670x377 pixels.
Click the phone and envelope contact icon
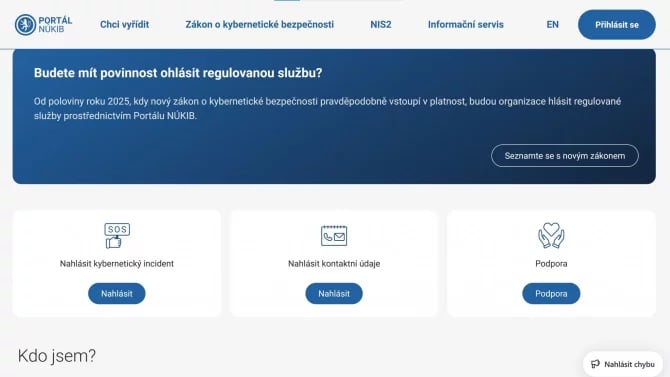[x=334, y=236]
